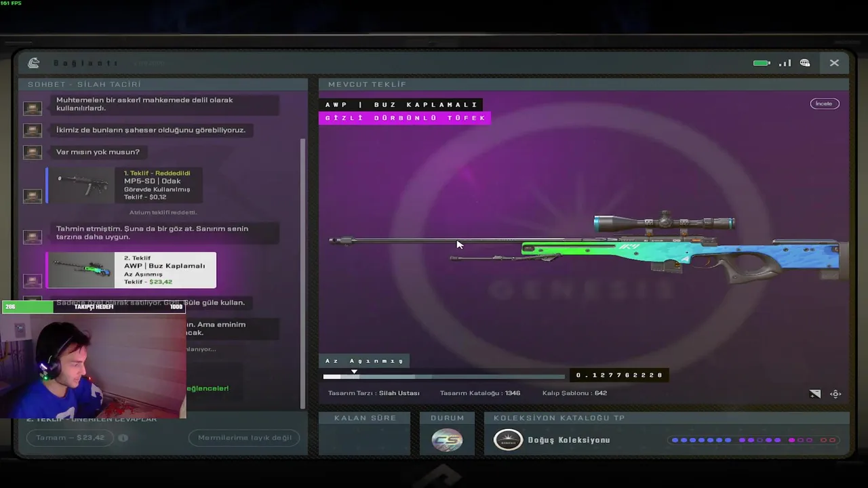Select the 2. Teklif AWP Buz Kaplamalı offer card
Screen dimensions: 868x488
coord(131,270)
